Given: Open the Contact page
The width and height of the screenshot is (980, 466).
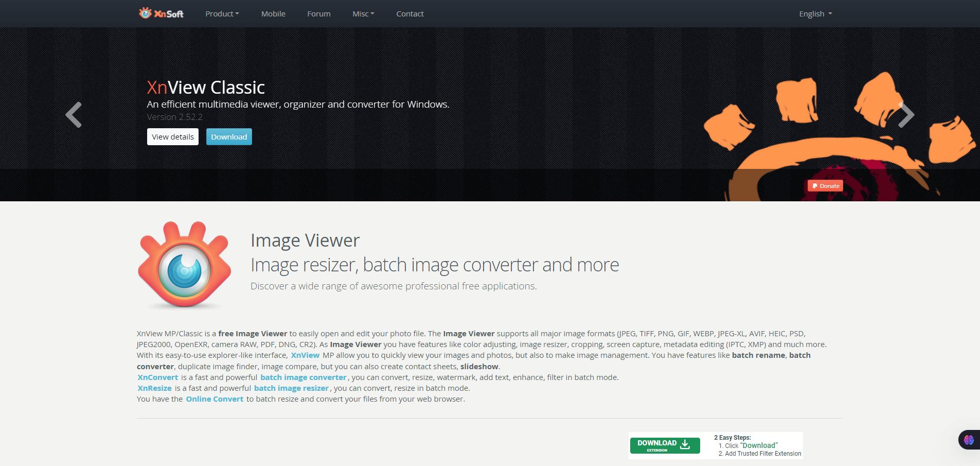Looking at the screenshot, I should point(410,14).
